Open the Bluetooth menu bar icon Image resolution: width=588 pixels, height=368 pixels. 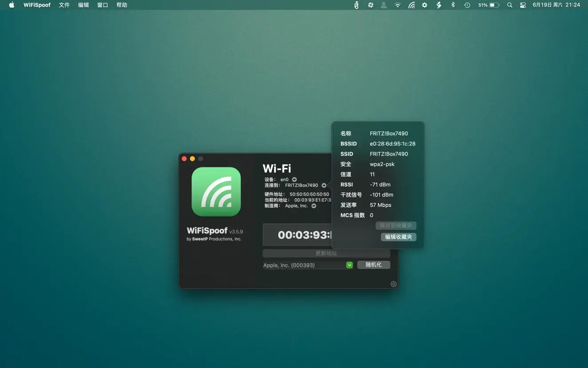[x=453, y=5]
